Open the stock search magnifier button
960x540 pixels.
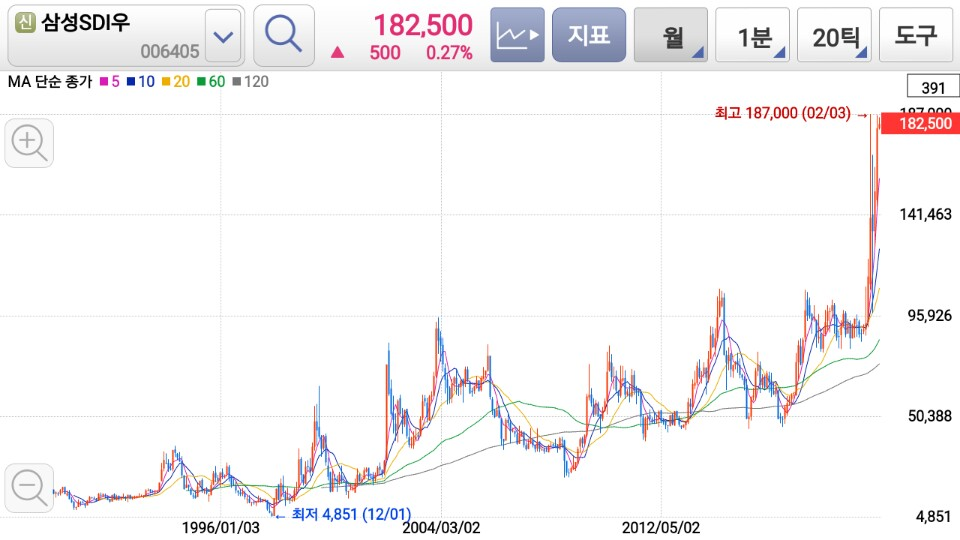pos(284,36)
